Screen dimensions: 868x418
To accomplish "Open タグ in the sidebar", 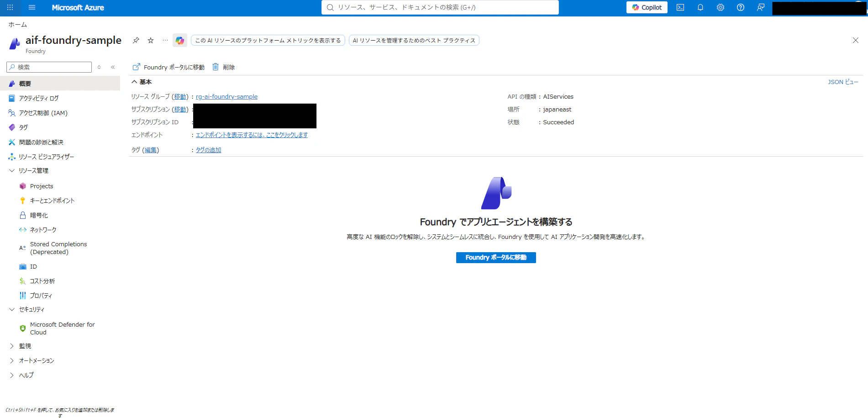I will point(60,127).
